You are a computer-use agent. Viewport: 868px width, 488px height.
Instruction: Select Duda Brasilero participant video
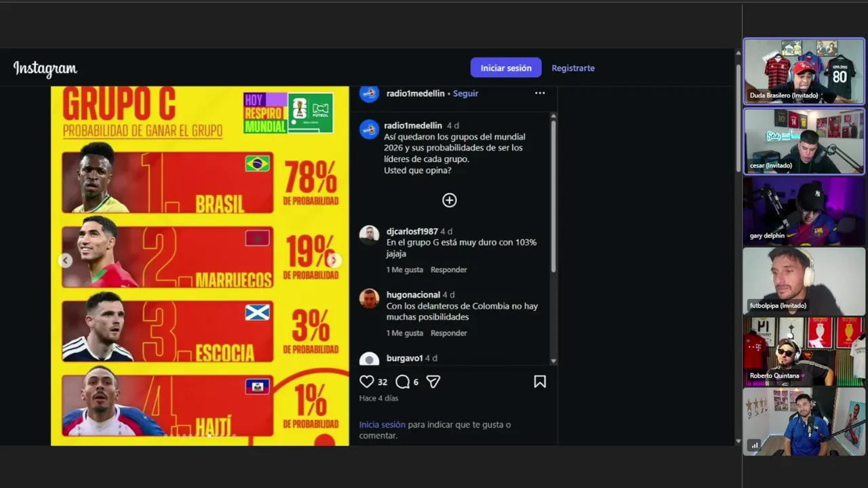point(804,71)
